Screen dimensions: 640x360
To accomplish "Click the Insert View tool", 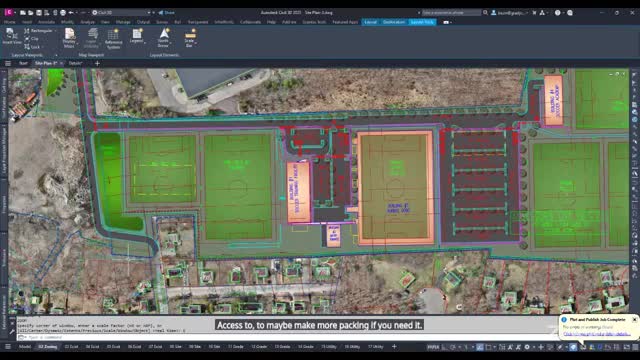I will tap(12, 36).
